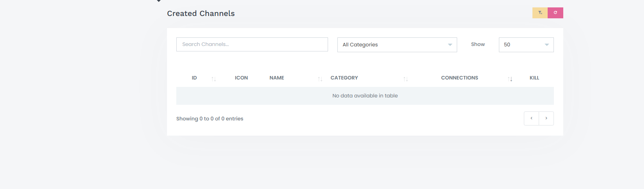Select the CONNECTIONS column header text

[x=459, y=78]
